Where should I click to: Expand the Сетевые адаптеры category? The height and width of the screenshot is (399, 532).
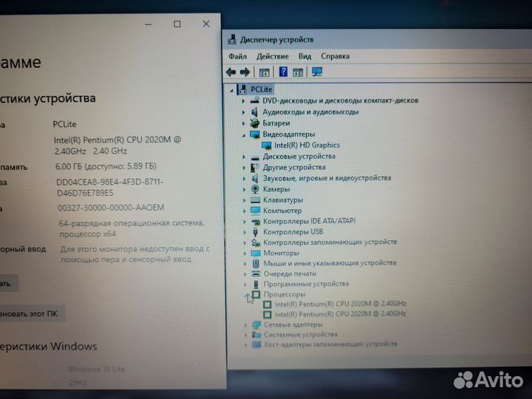coord(245,325)
